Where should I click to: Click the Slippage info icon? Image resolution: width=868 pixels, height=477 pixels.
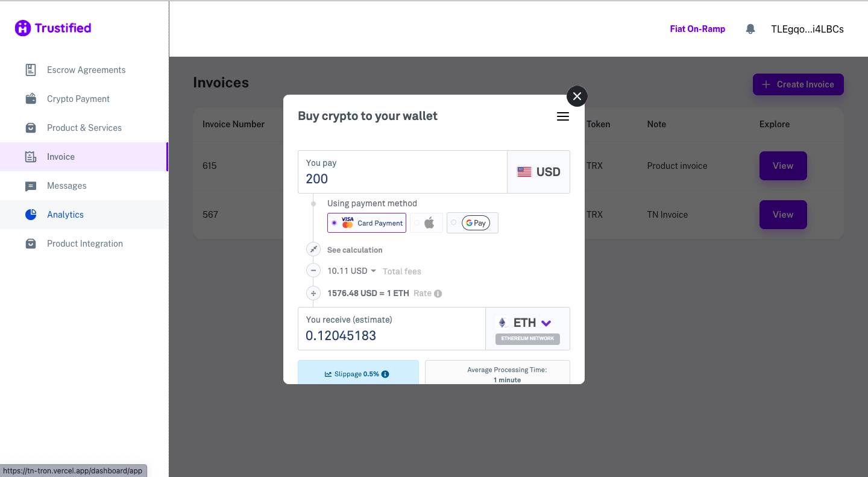point(385,374)
